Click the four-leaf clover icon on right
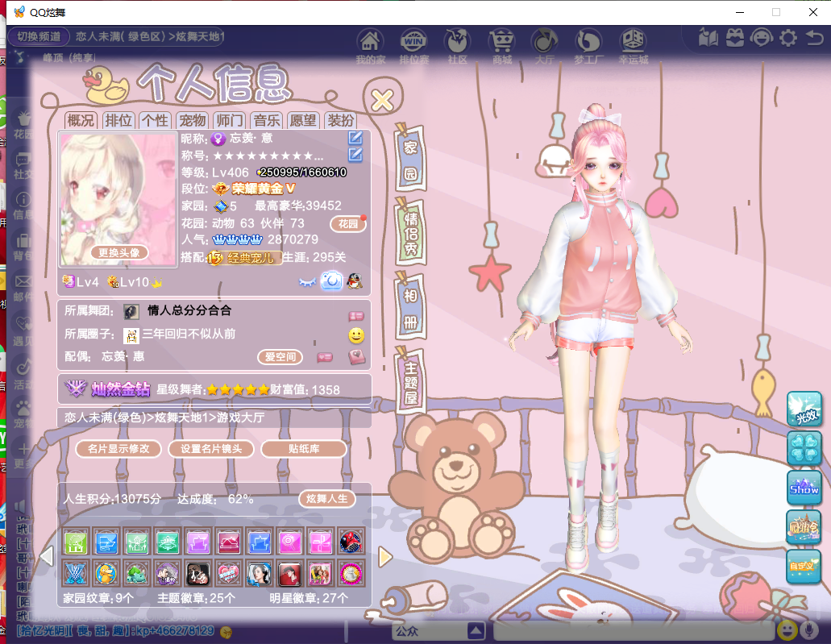 804,448
